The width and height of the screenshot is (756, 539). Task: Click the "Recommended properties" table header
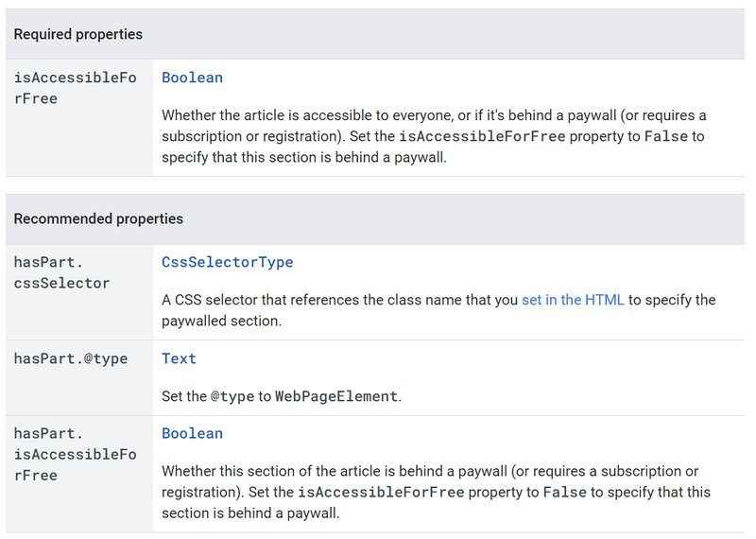coord(98,218)
